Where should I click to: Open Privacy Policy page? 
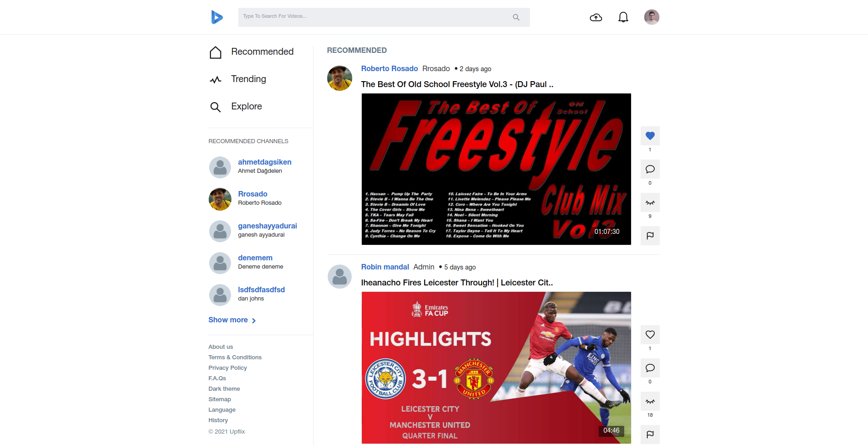228,368
